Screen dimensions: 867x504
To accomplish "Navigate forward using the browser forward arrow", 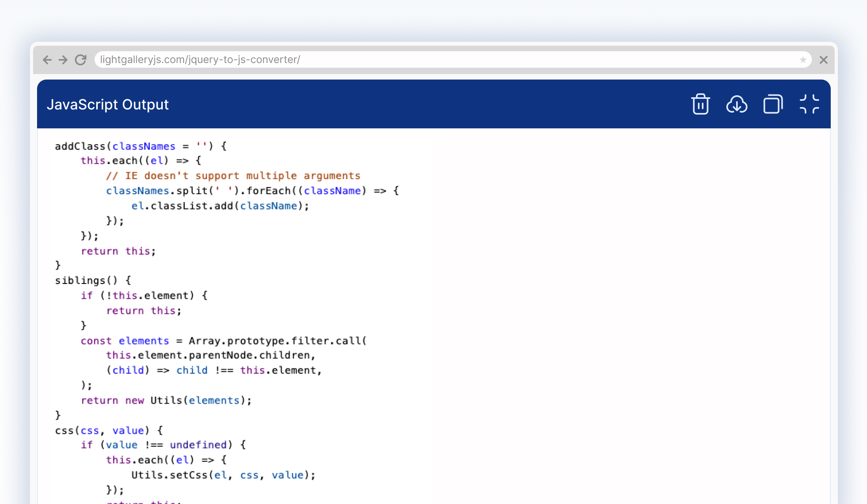I will click(x=63, y=60).
